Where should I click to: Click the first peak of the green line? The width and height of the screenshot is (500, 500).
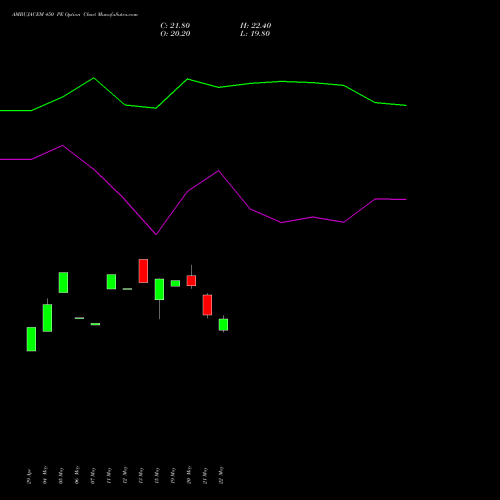coord(94,78)
